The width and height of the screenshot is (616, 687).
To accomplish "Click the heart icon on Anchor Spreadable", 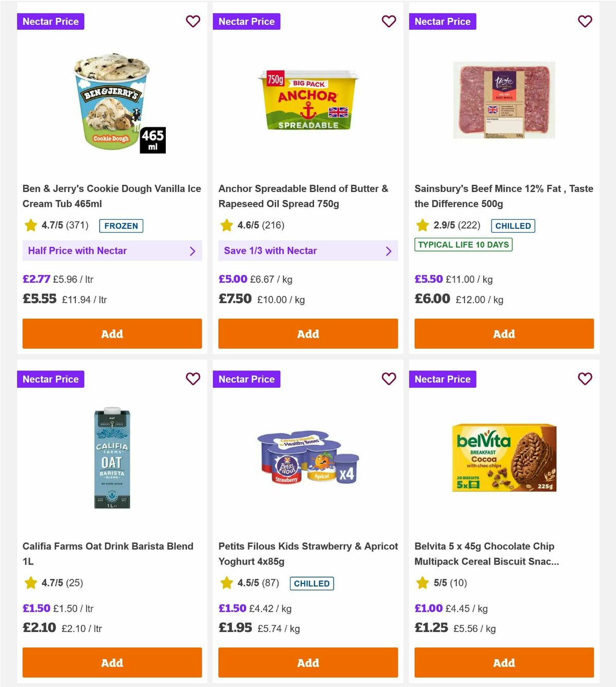I will pos(389,22).
